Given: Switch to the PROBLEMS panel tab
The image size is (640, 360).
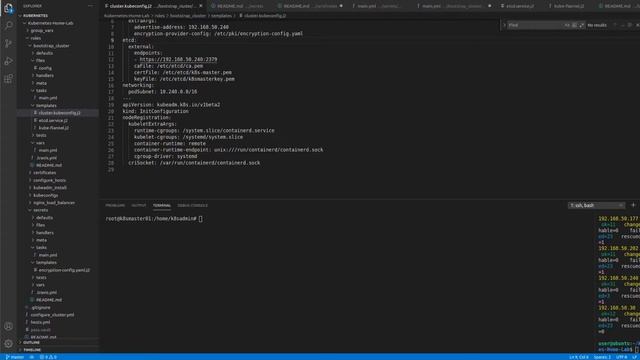Looking at the screenshot, I should point(115,205).
